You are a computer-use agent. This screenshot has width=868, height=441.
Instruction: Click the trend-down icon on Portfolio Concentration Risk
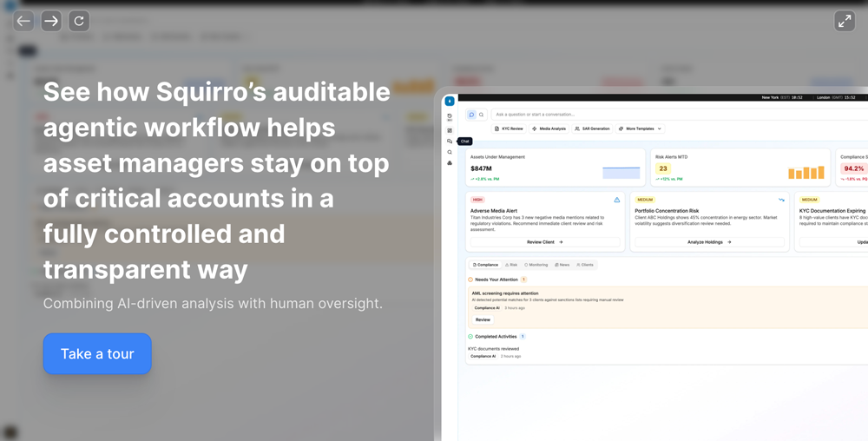tap(781, 200)
